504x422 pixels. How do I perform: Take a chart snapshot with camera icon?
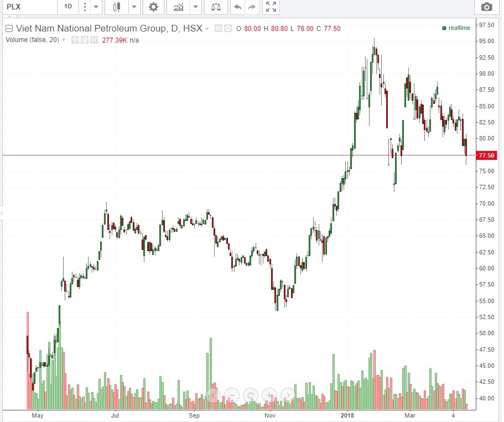(486, 7)
